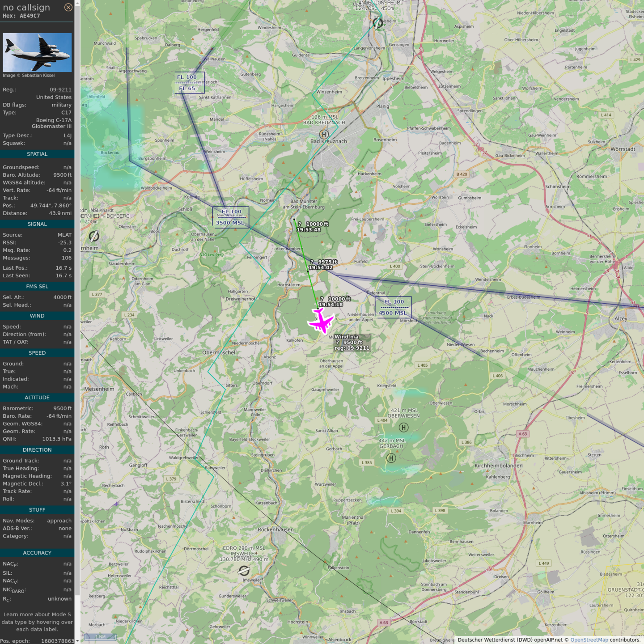Screen dimensions: 644x644
Task: Open the C-17 aircraft photo thumbnail
Action: click(37, 52)
